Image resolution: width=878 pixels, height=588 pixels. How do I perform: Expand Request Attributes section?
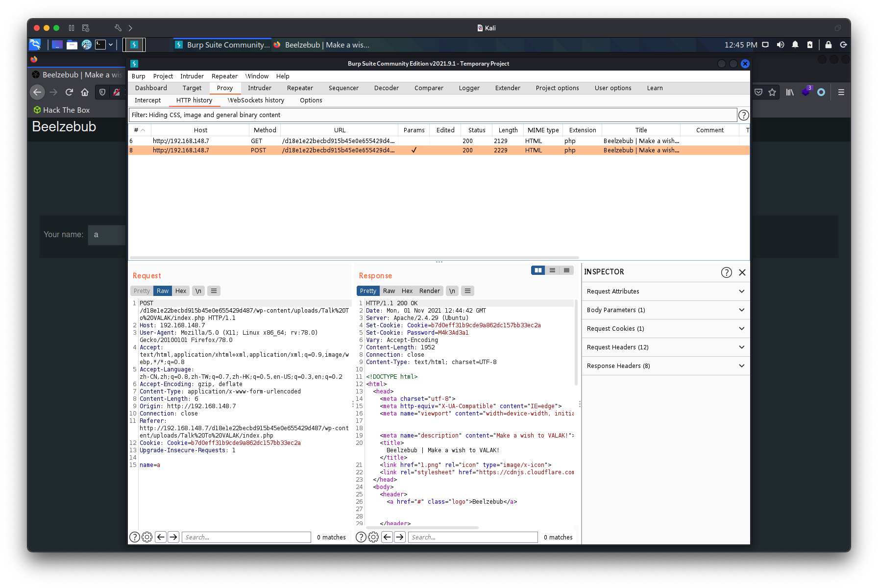pos(665,292)
